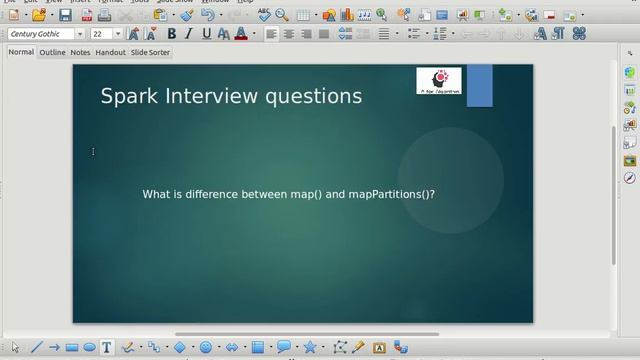This screenshot has width=640, height=360.
Task: Toggle bold formatting
Action: 172,34
